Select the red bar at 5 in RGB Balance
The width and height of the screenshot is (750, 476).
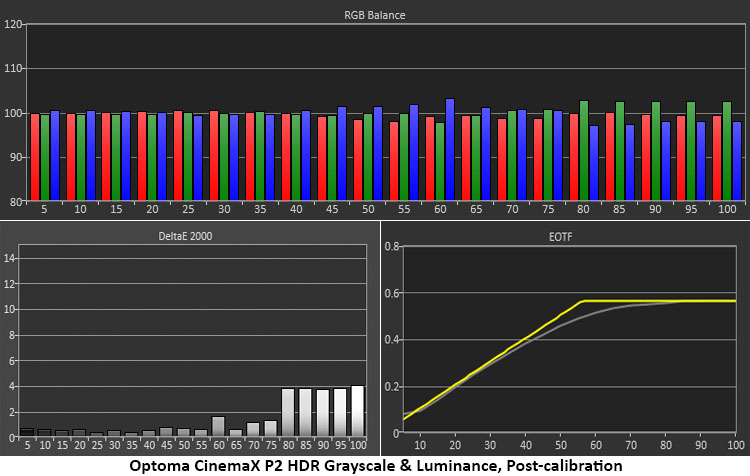coord(35,157)
